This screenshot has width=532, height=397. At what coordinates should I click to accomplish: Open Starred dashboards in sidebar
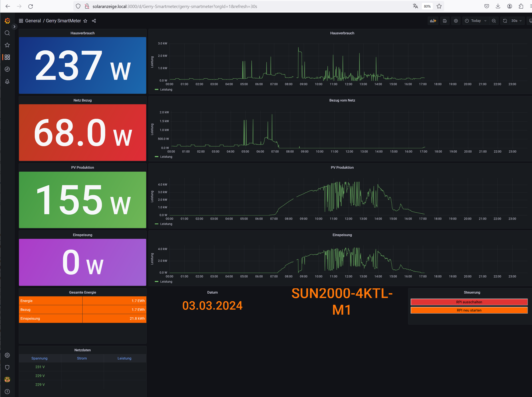pyautogui.click(x=7, y=45)
